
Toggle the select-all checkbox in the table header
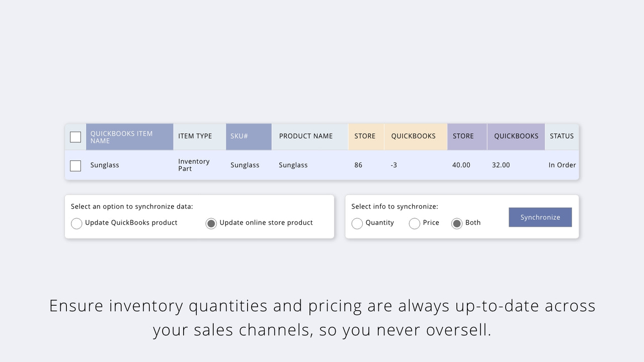[x=75, y=136]
